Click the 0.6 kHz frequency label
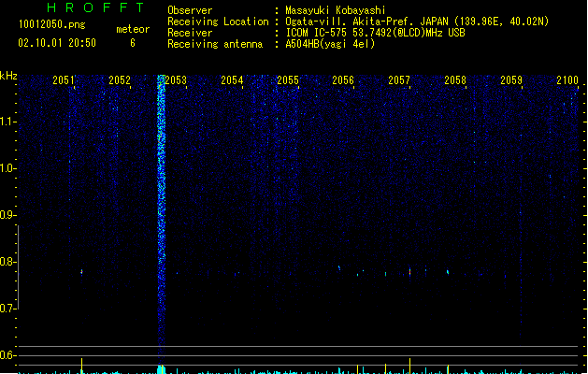The image size is (588, 374). pyautogui.click(x=7, y=355)
